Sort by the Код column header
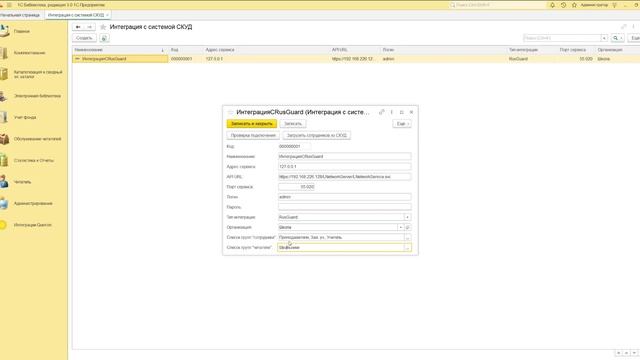This screenshot has height=360, width=640. coord(186,50)
